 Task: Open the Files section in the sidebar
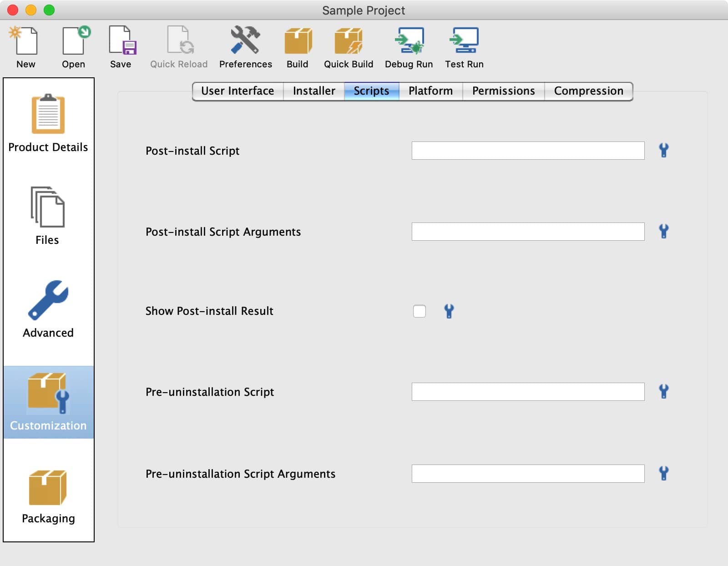coord(48,217)
